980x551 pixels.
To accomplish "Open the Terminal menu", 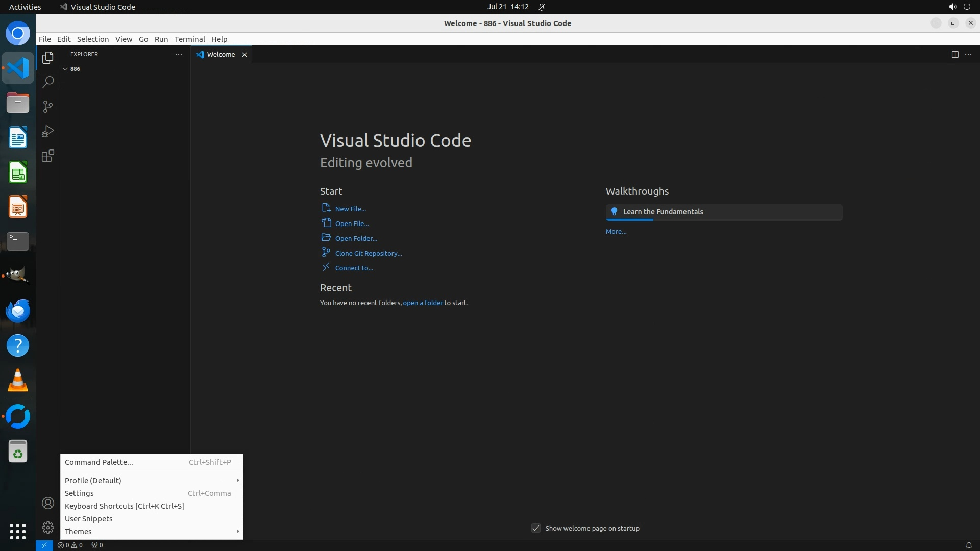I will pos(189,39).
